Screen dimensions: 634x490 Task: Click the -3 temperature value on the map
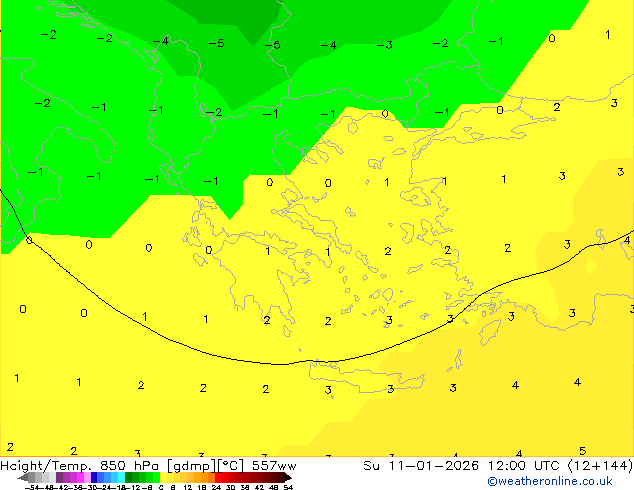pos(385,45)
